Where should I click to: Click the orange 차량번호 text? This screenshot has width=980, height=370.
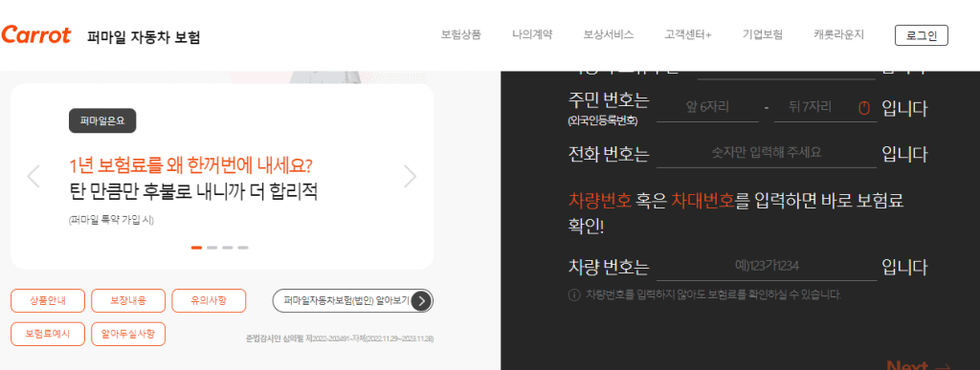click(x=600, y=201)
